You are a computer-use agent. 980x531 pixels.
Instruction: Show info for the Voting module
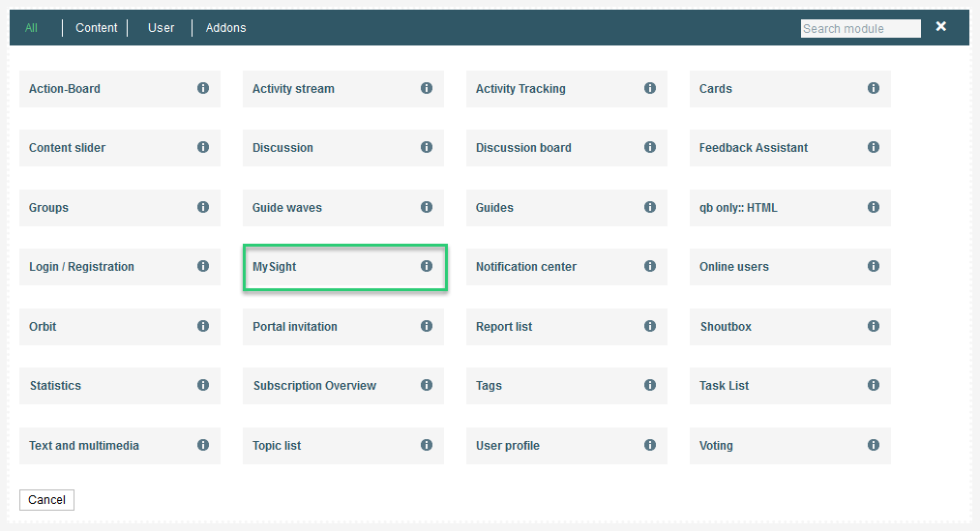pyautogui.click(x=874, y=445)
